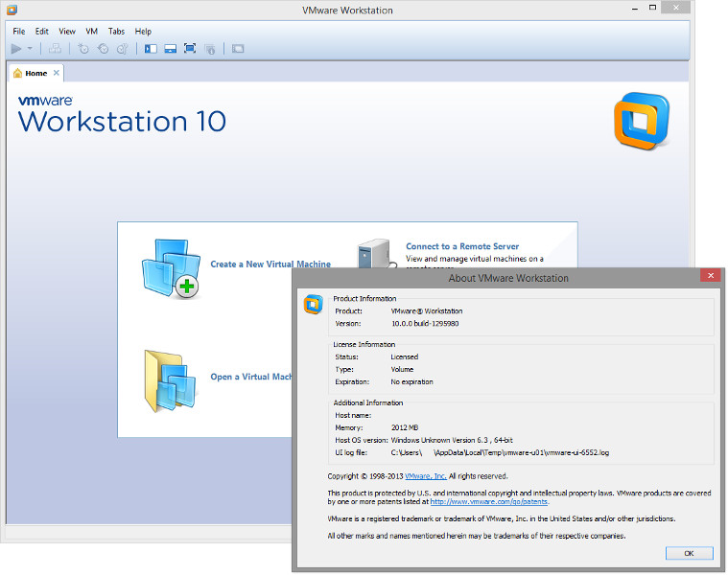Click the Send Ctrl+Alt+Del toolbar icon
Image resolution: width=728 pixels, height=575 pixels.
click(55, 49)
